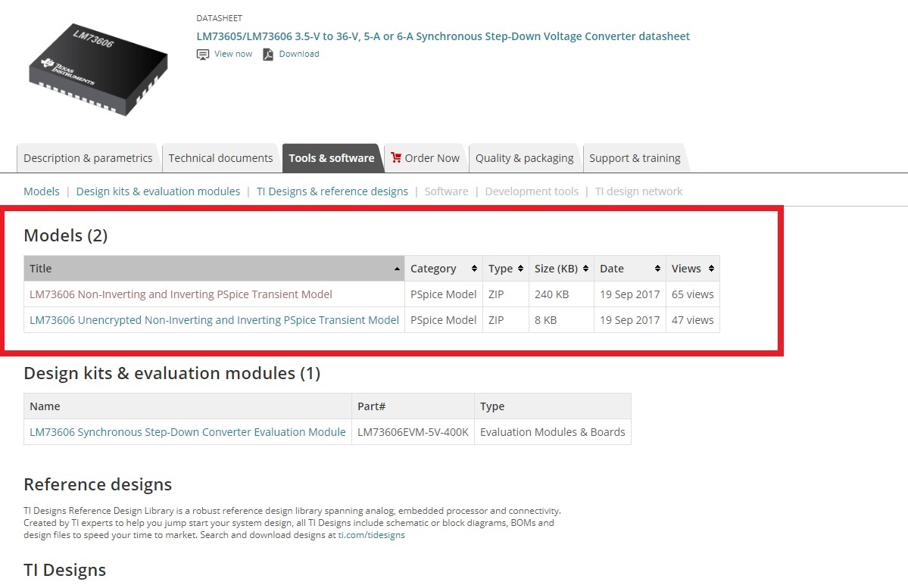Click the shopping cart icon on Order Now
The width and height of the screenshot is (908, 588).
tap(396, 157)
